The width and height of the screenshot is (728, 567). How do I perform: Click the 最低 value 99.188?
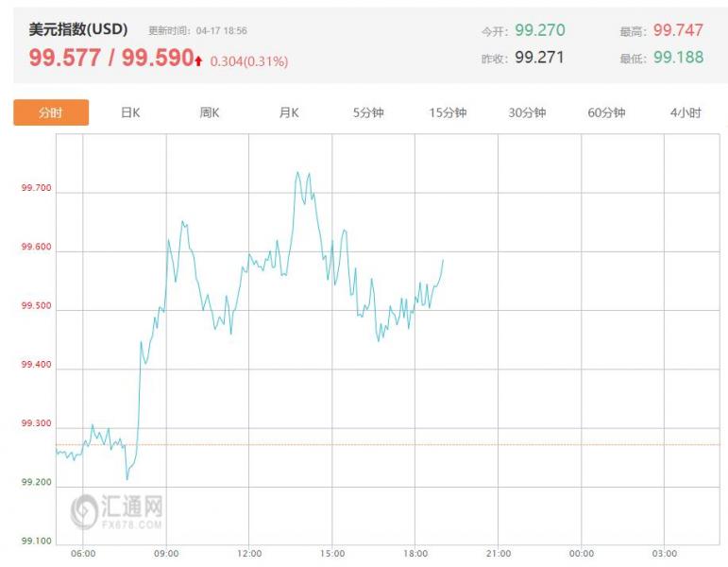pos(678,57)
